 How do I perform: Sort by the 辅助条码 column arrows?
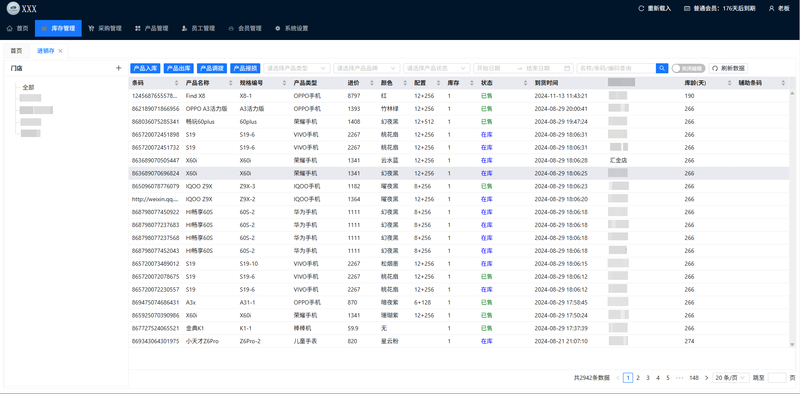[x=783, y=83]
